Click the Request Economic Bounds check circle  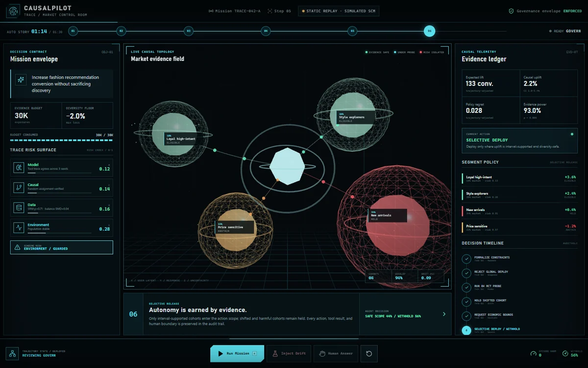coord(466,315)
